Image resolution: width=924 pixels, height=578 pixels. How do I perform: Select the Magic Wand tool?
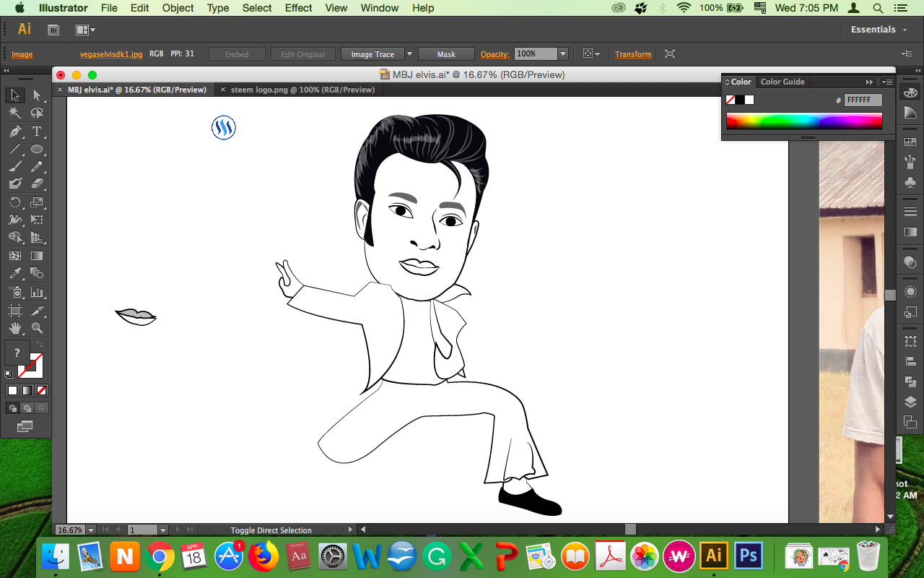(15, 113)
